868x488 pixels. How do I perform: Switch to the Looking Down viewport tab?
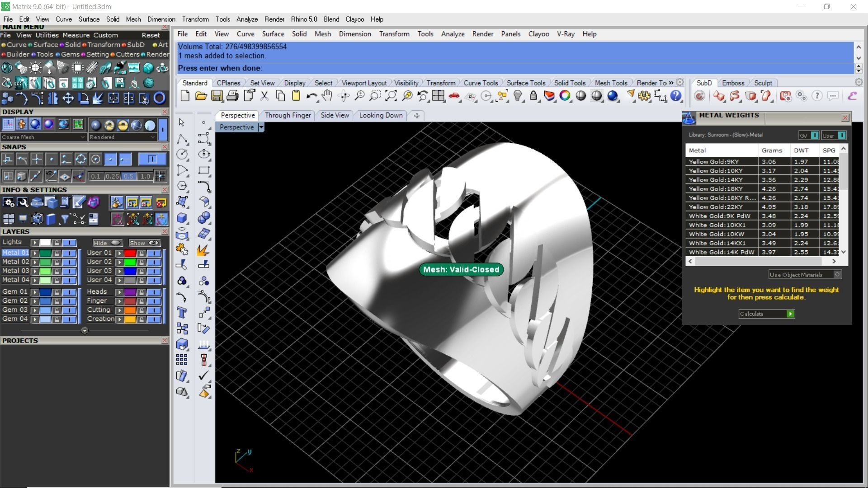[381, 115]
